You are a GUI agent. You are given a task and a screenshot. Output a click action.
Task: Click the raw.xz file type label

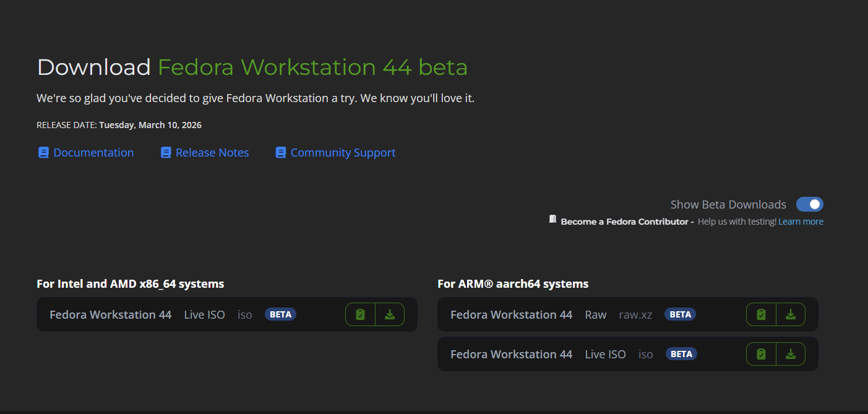[635, 314]
